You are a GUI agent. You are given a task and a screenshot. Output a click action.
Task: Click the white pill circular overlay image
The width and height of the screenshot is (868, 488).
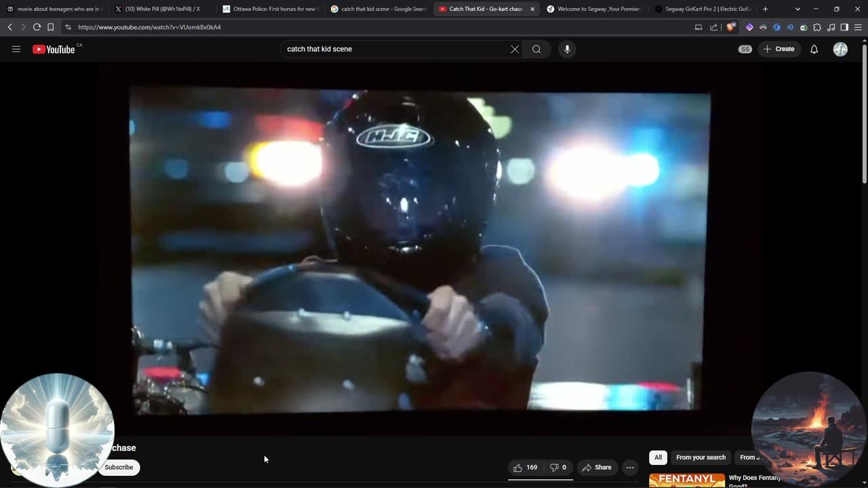tap(58, 430)
